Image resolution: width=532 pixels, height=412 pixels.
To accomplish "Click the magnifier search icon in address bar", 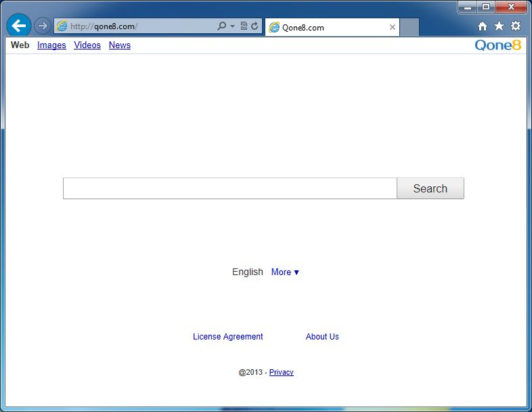I will [221, 26].
